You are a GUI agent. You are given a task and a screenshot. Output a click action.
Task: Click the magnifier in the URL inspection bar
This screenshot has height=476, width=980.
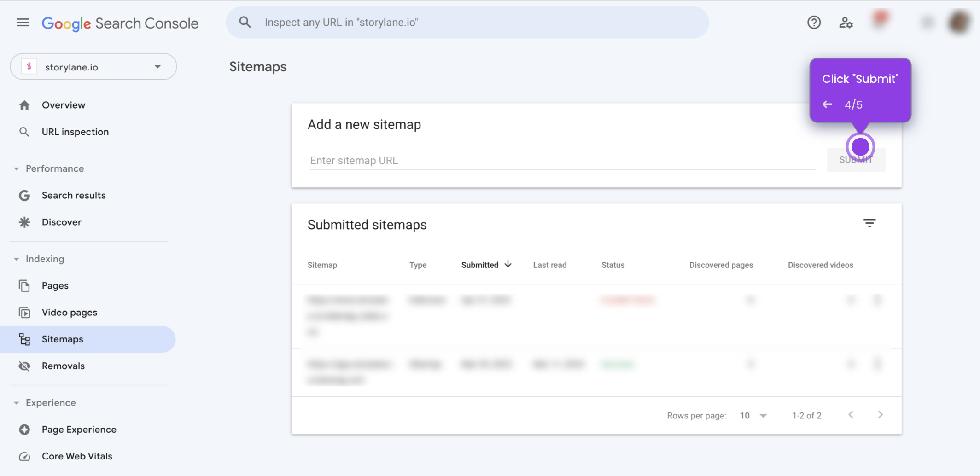245,22
